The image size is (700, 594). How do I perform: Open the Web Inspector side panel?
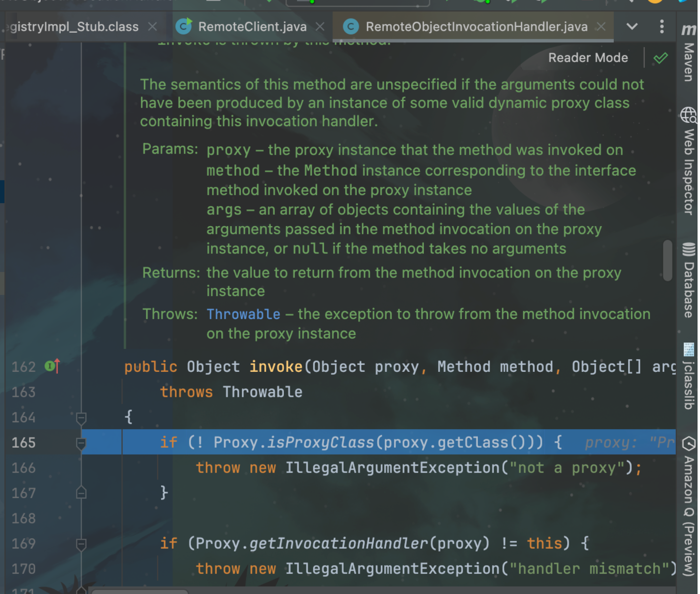point(688,161)
